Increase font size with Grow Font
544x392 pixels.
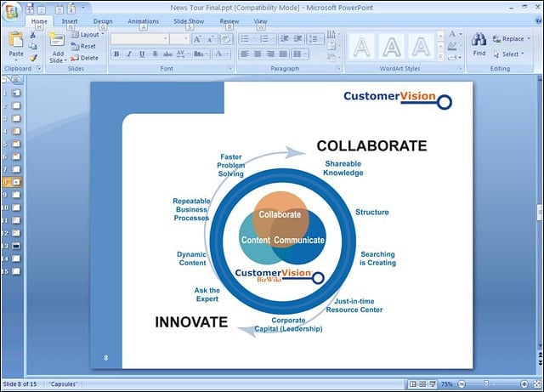click(x=197, y=39)
